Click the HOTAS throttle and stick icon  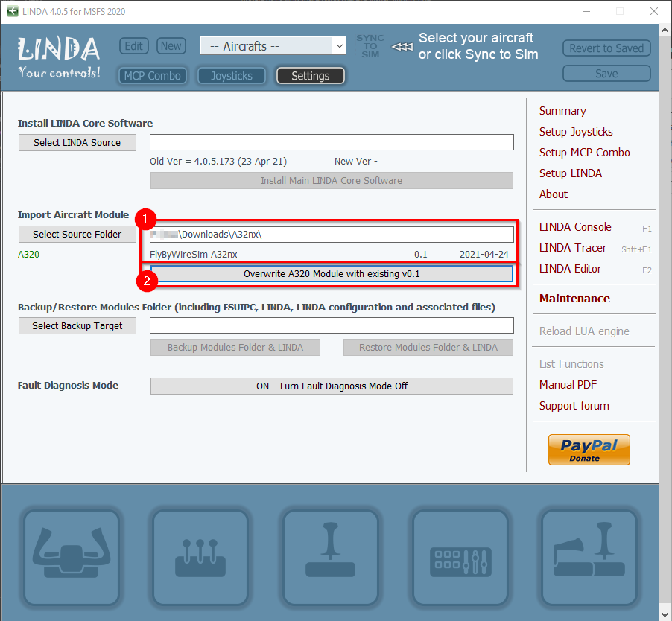[x=589, y=556]
